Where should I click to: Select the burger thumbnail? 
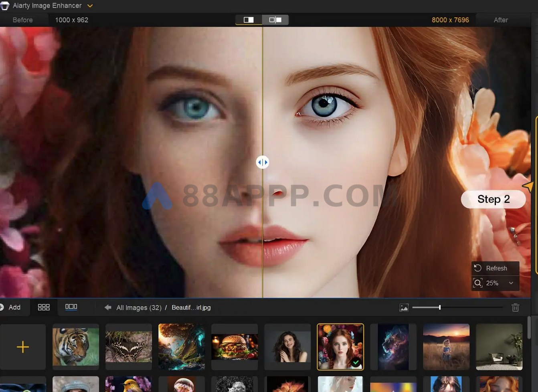pyautogui.click(x=235, y=347)
